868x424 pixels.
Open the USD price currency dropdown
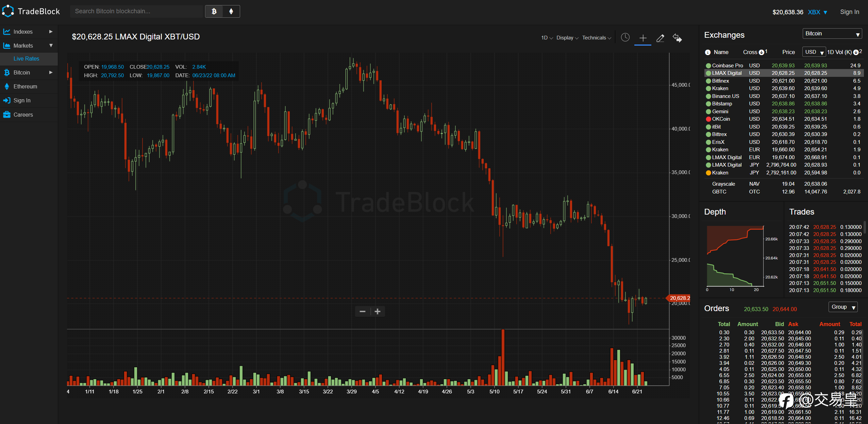pyautogui.click(x=814, y=52)
